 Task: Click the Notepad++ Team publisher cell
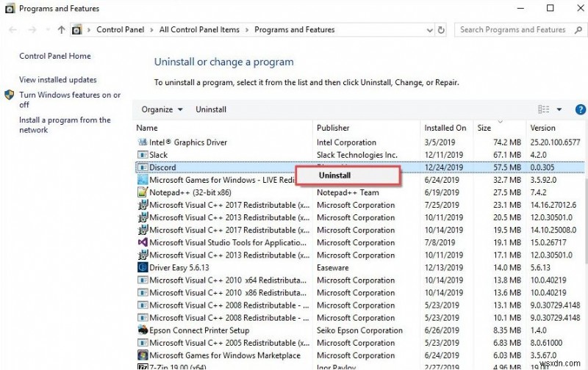pyautogui.click(x=348, y=192)
